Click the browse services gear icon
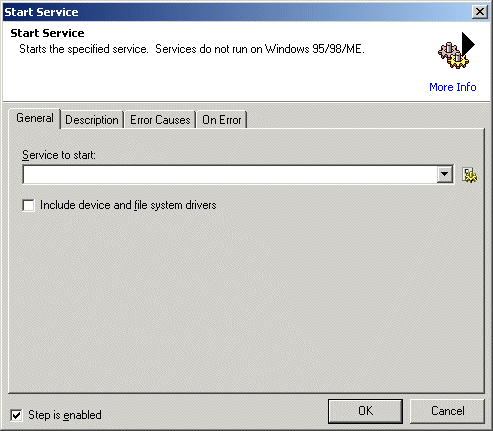The image size is (493, 431). pyautogui.click(x=469, y=175)
